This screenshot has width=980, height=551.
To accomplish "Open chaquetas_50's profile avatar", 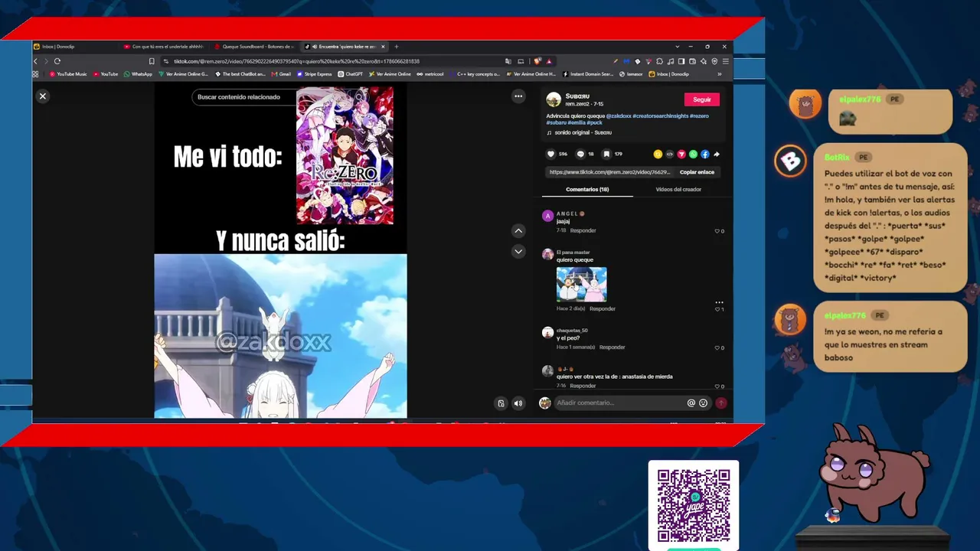I will click(x=547, y=332).
